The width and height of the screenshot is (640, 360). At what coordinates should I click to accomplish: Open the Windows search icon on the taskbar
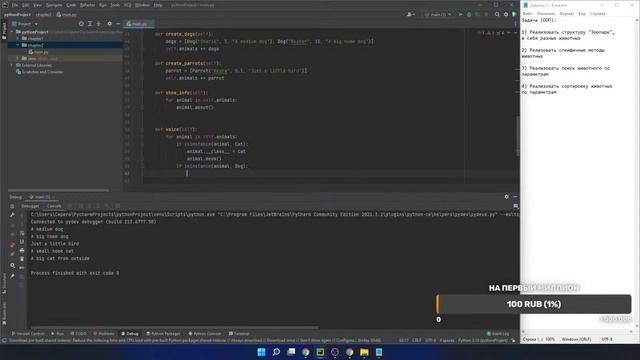point(276,352)
